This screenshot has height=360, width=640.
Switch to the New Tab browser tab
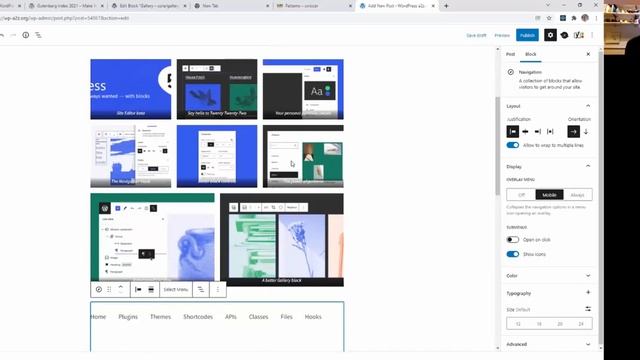click(x=231, y=6)
